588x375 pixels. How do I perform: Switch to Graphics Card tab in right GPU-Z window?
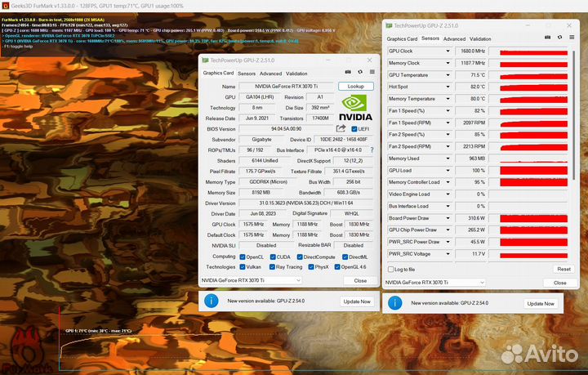pyautogui.click(x=402, y=38)
